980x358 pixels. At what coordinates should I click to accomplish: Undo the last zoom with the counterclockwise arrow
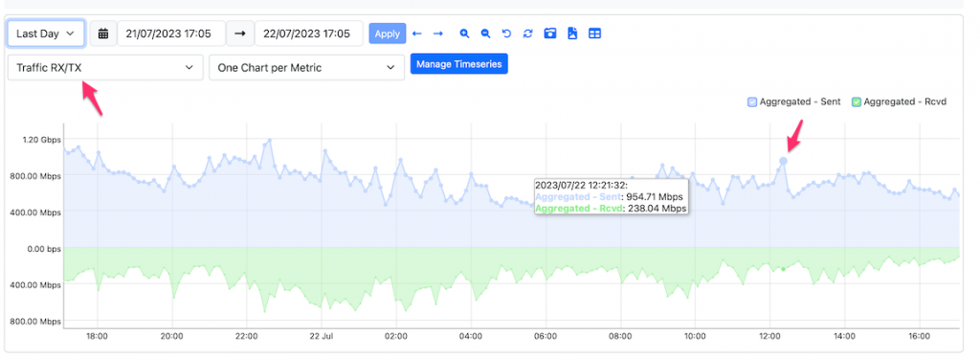(507, 34)
